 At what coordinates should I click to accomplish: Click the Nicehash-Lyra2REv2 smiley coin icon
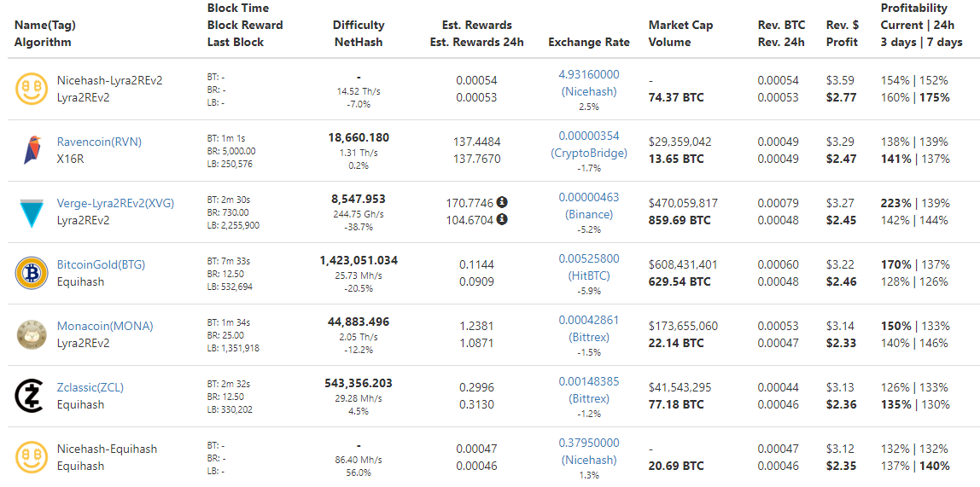[31, 89]
